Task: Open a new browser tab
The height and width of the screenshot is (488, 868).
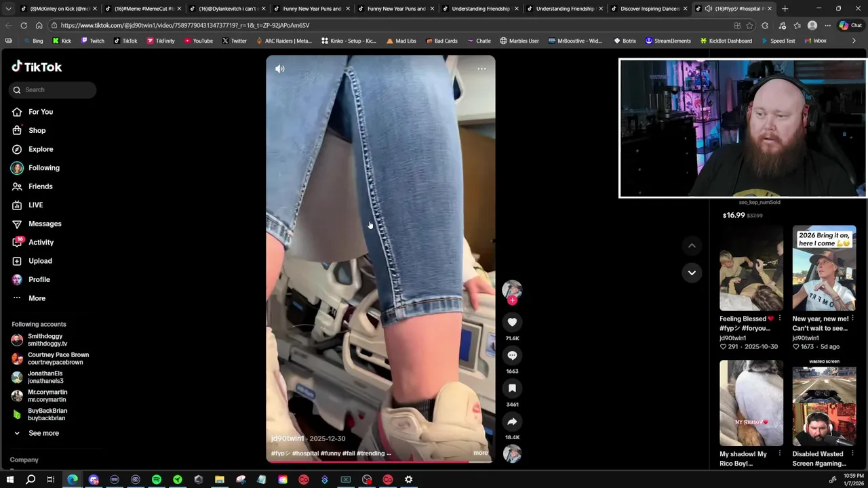Action: pyautogui.click(x=785, y=9)
